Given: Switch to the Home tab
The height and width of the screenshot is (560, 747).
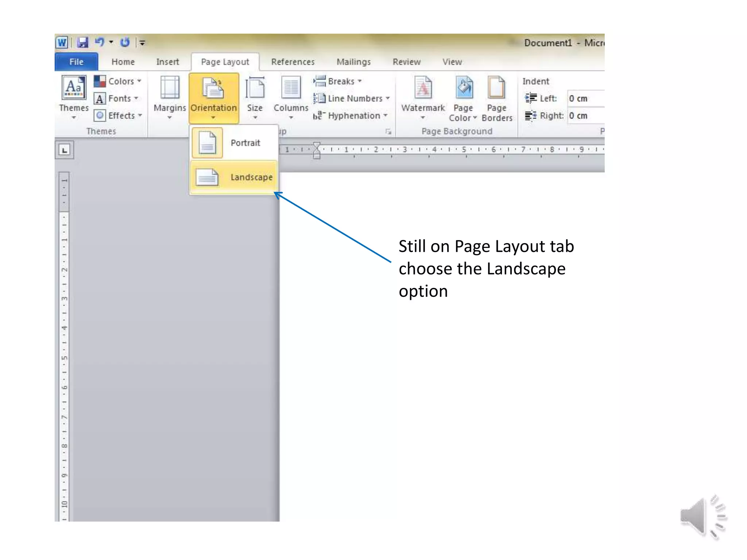Looking at the screenshot, I should [x=123, y=62].
